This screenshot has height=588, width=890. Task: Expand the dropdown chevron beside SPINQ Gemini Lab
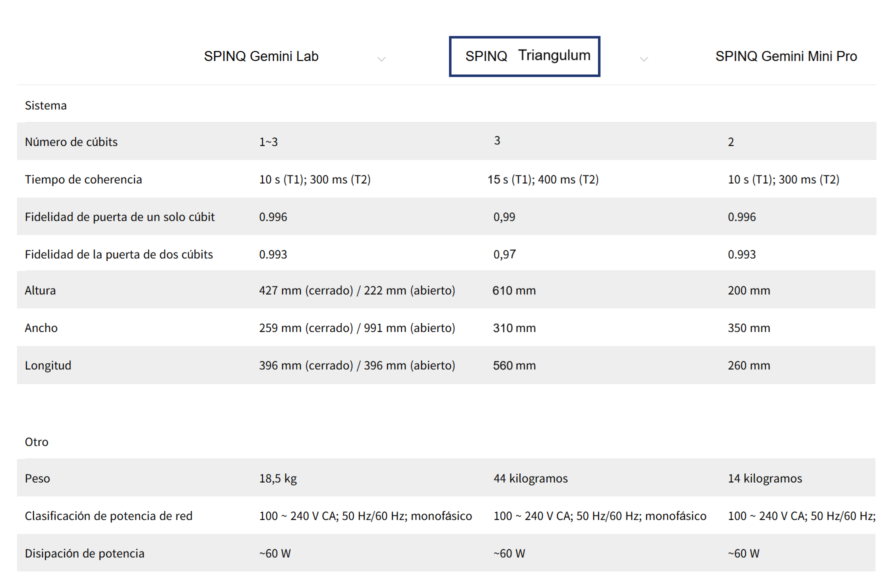click(381, 59)
